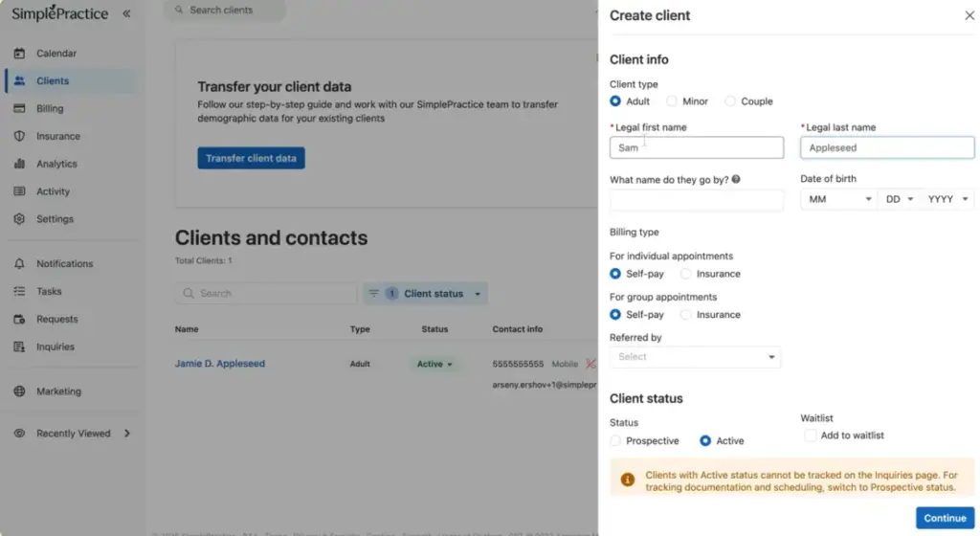Image resolution: width=980 pixels, height=536 pixels.
Task: Click the clients list Search field
Action: (x=266, y=293)
